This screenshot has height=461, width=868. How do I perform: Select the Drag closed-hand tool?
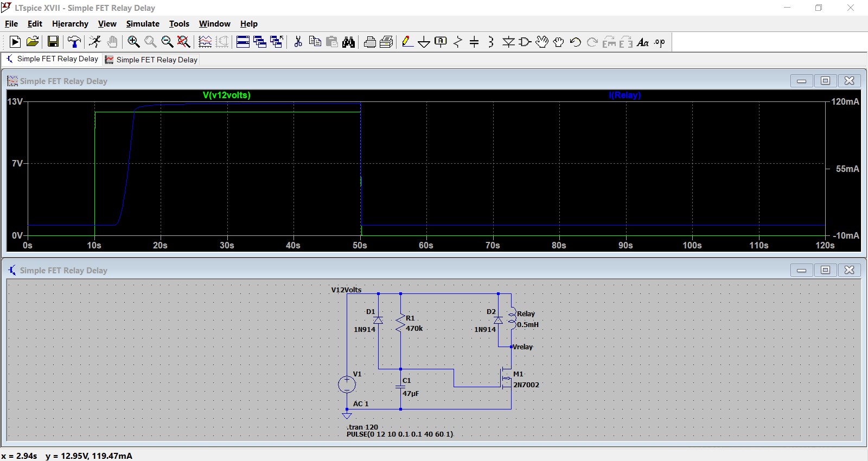(x=559, y=42)
